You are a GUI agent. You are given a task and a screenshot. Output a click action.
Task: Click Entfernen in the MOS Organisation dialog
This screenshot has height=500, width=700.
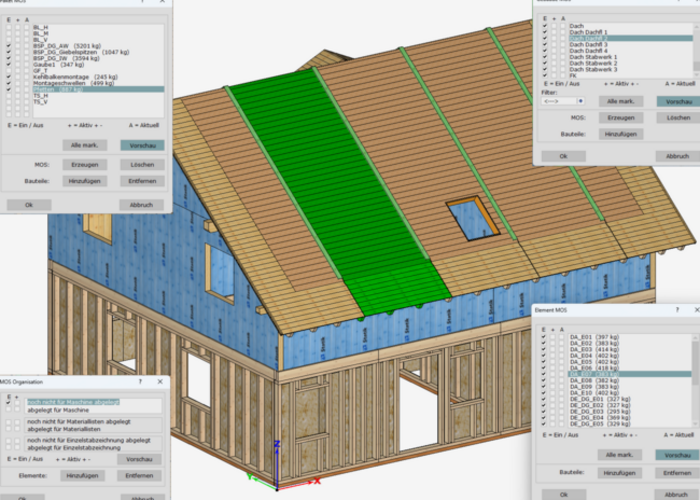point(139,476)
